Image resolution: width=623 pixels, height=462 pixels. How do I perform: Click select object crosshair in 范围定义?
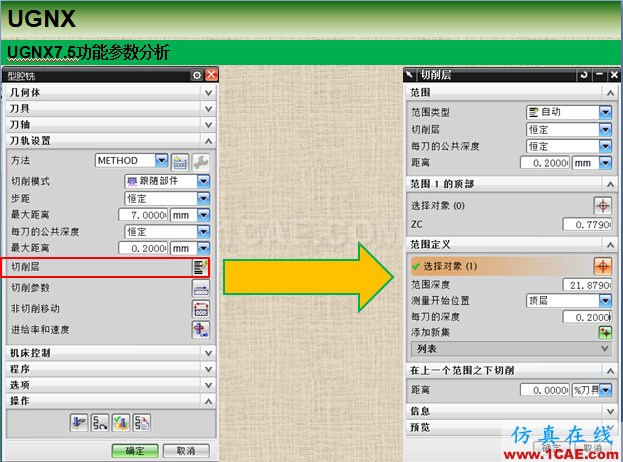603,266
